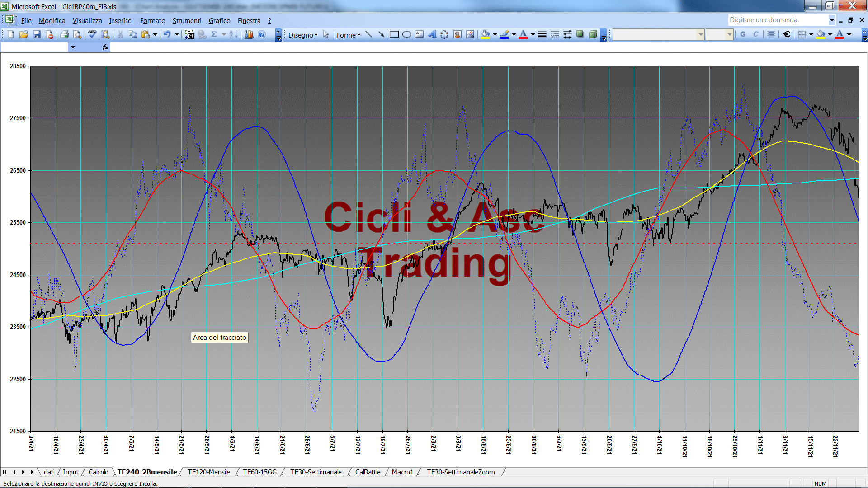Print using the printer icon
This screenshot has height=488, width=868.
pos(65,34)
